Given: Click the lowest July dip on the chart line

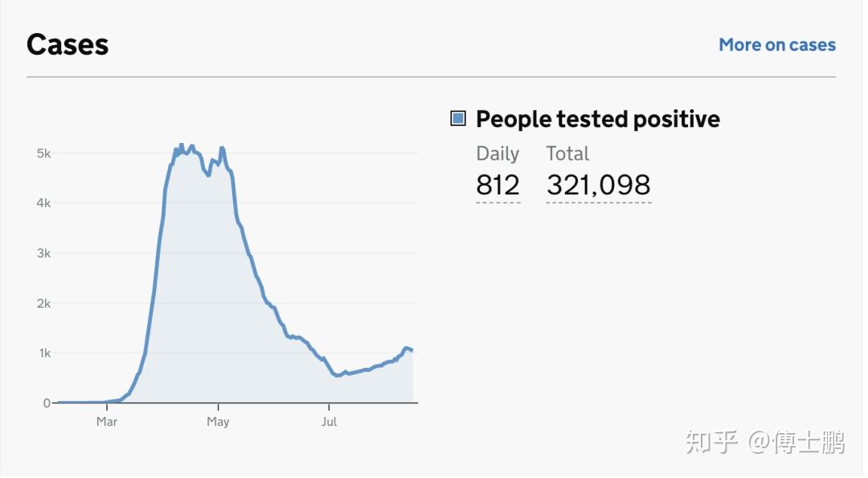Looking at the screenshot, I should (338, 375).
